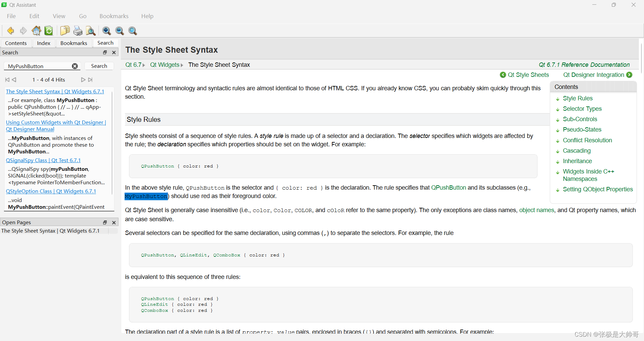The width and height of the screenshot is (644, 341).
Task: Go to next page of search hits
Action: [83, 80]
